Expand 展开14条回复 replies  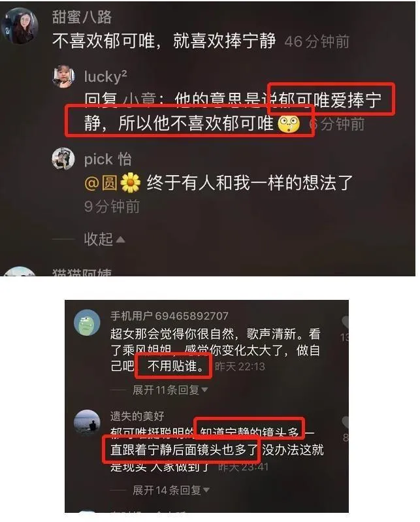[x=171, y=490]
